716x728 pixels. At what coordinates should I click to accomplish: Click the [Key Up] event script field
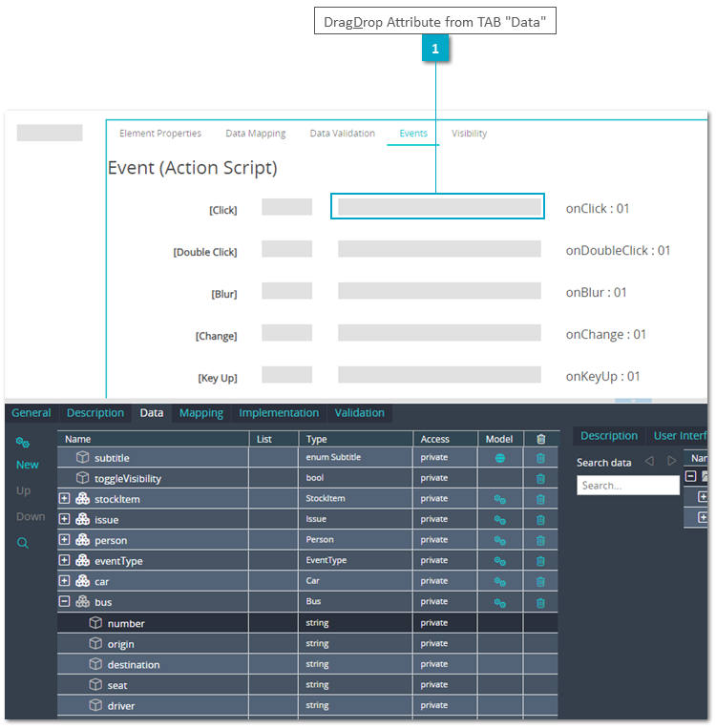point(439,375)
